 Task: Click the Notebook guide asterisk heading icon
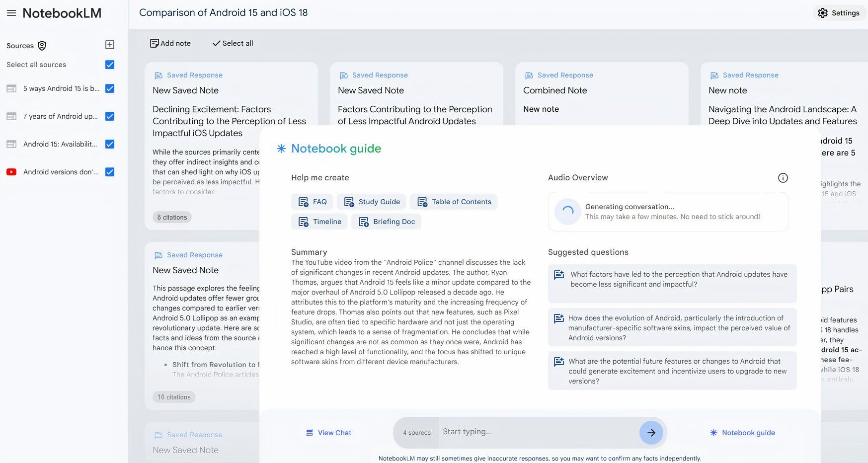point(281,149)
